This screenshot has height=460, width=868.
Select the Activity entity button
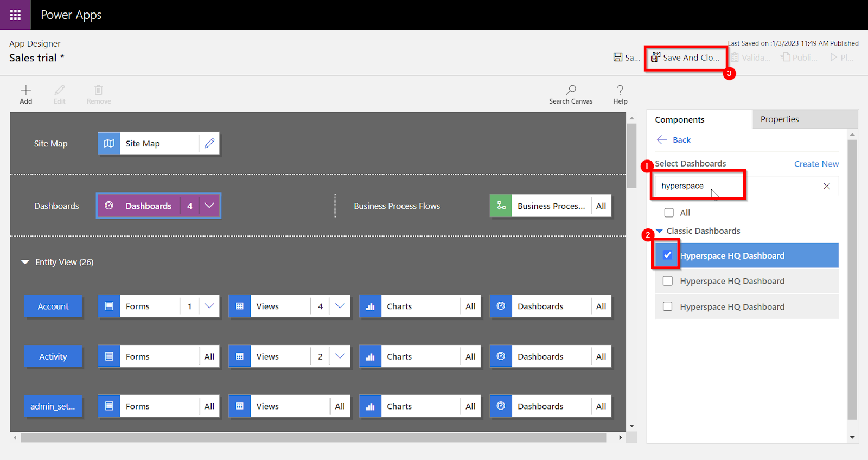(x=53, y=356)
